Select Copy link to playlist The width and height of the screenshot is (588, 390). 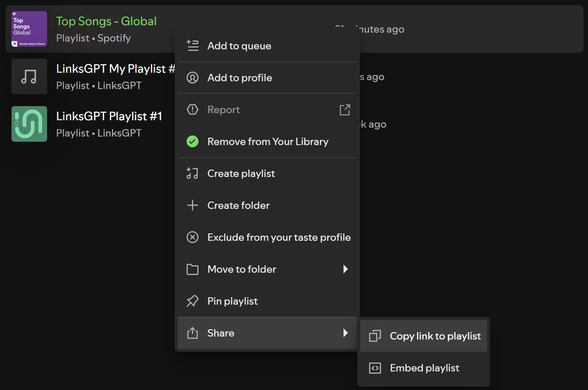(424, 336)
